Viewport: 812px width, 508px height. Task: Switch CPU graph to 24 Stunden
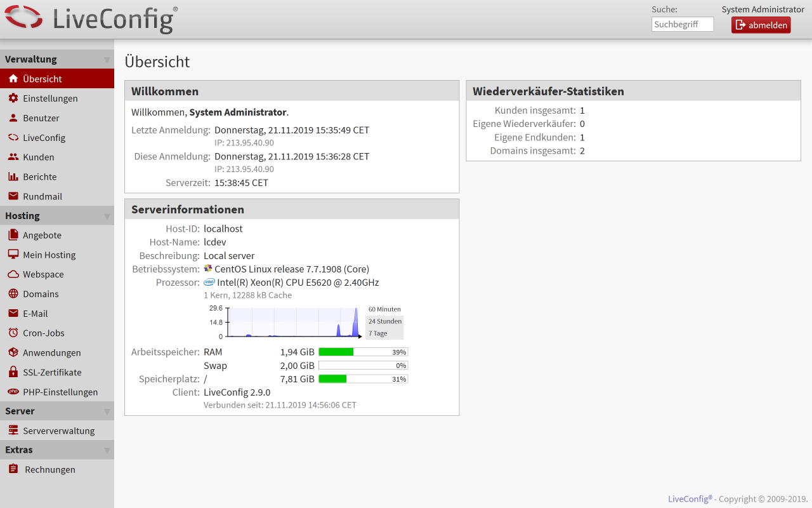pyautogui.click(x=384, y=321)
